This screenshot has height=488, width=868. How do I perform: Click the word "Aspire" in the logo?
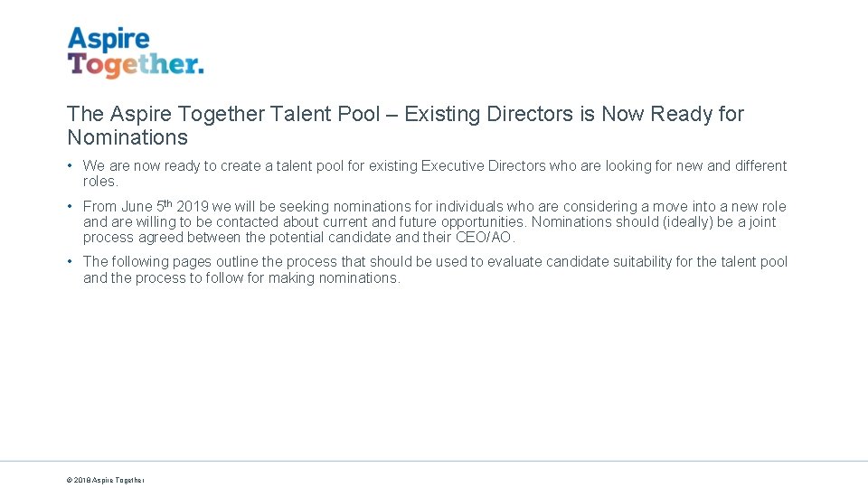tap(108, 39)
